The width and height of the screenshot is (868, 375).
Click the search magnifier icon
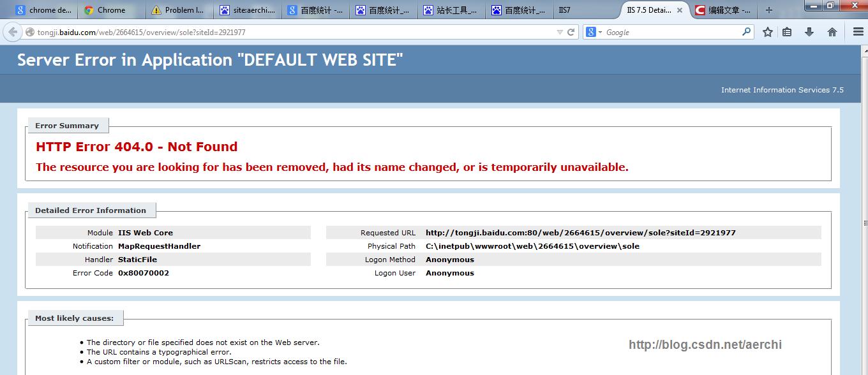click(x=746, y=31)
